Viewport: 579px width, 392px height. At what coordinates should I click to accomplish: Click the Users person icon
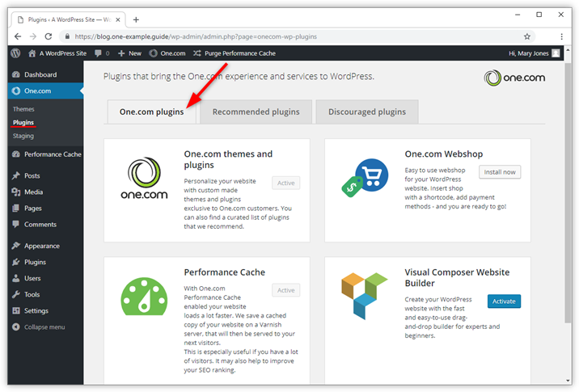click(16, 278)
